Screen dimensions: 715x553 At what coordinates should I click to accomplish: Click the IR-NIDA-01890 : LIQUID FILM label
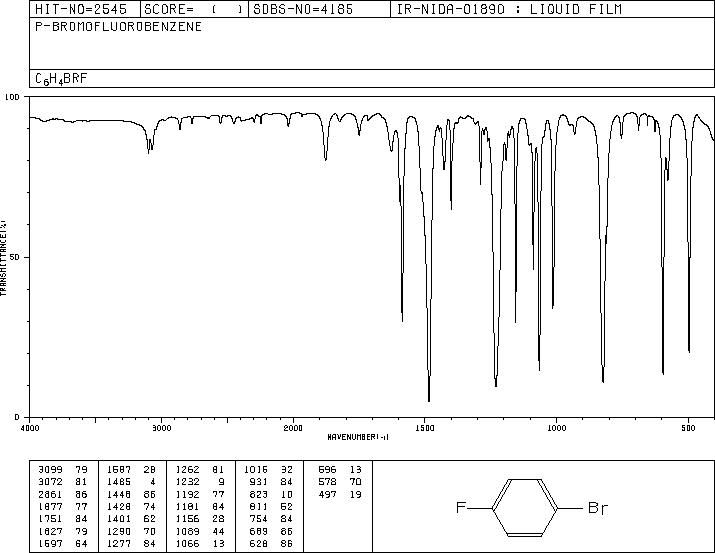[509, 9]
